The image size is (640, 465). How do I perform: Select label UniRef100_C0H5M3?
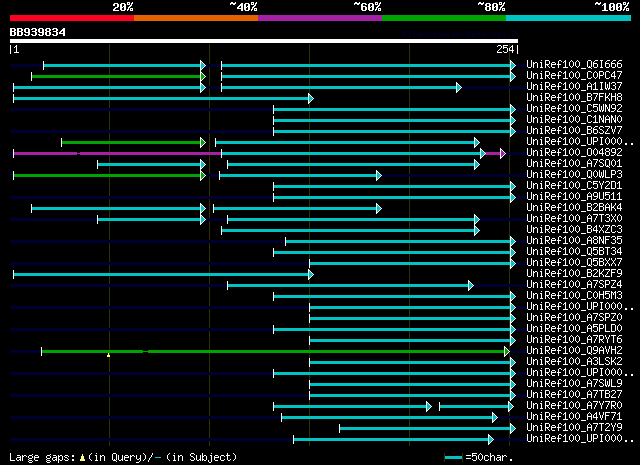coord(574,296)
